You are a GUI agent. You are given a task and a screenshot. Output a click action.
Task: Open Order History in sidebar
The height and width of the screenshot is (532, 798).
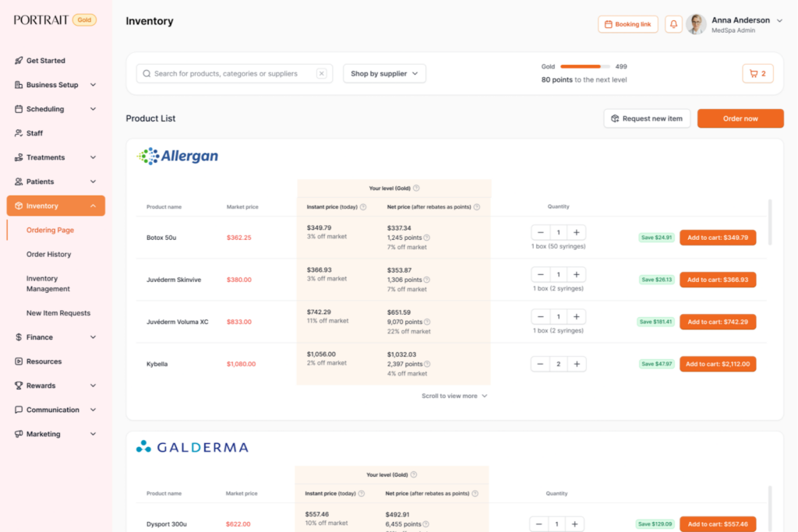(48, 255)
